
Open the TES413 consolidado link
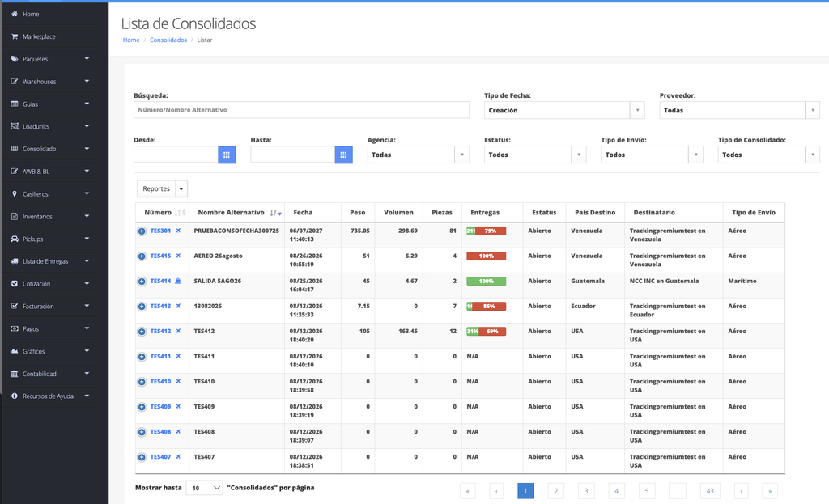160,306
